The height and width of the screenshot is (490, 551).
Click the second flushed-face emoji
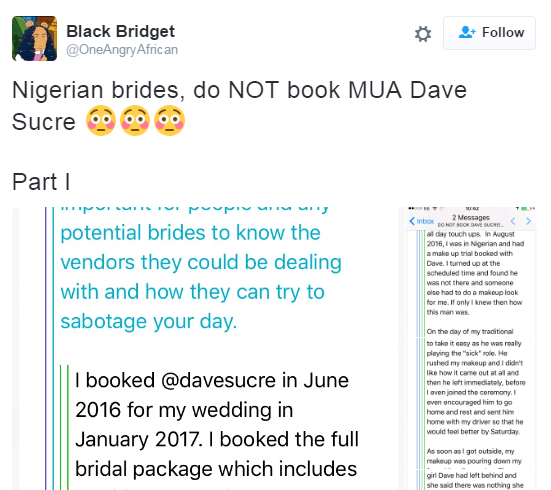click(x=135, y=120)
